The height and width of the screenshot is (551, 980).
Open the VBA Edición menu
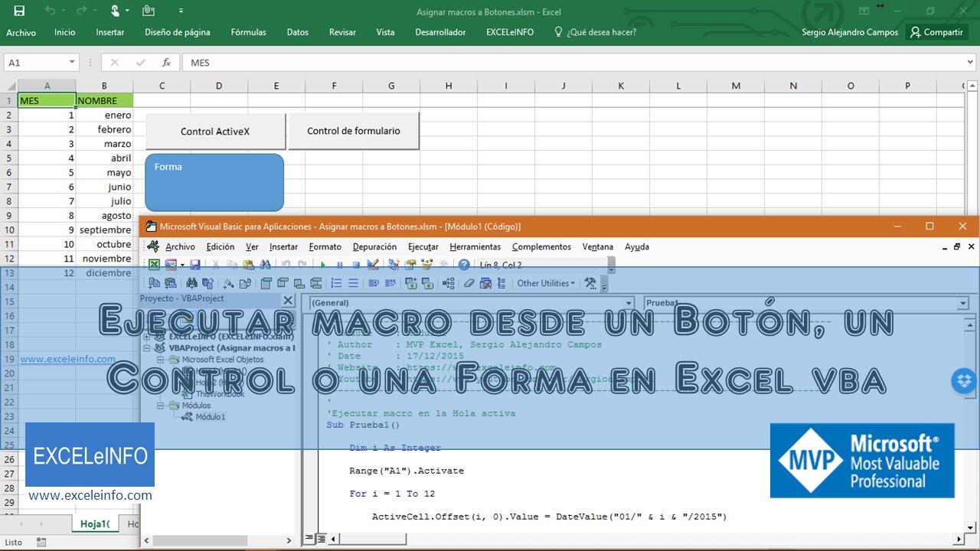[x=220, y=246]
